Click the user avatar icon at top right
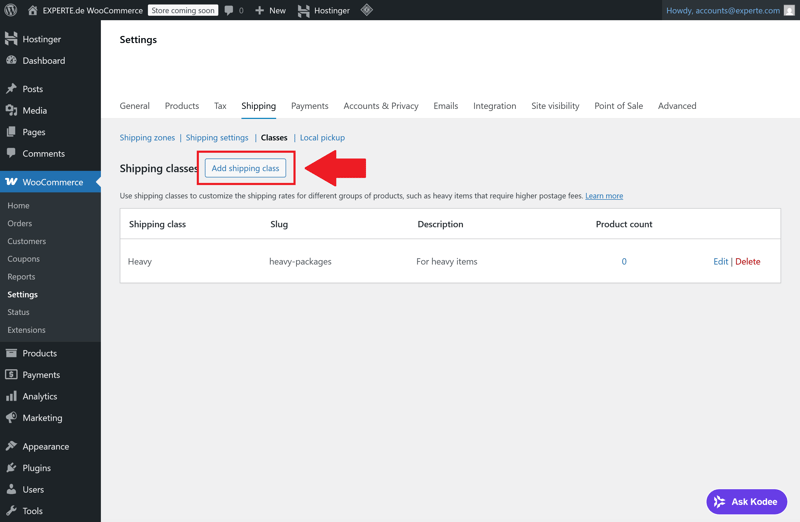Image resolution: width=800 pixels, height=522 pixels. (x=789, y=10)
